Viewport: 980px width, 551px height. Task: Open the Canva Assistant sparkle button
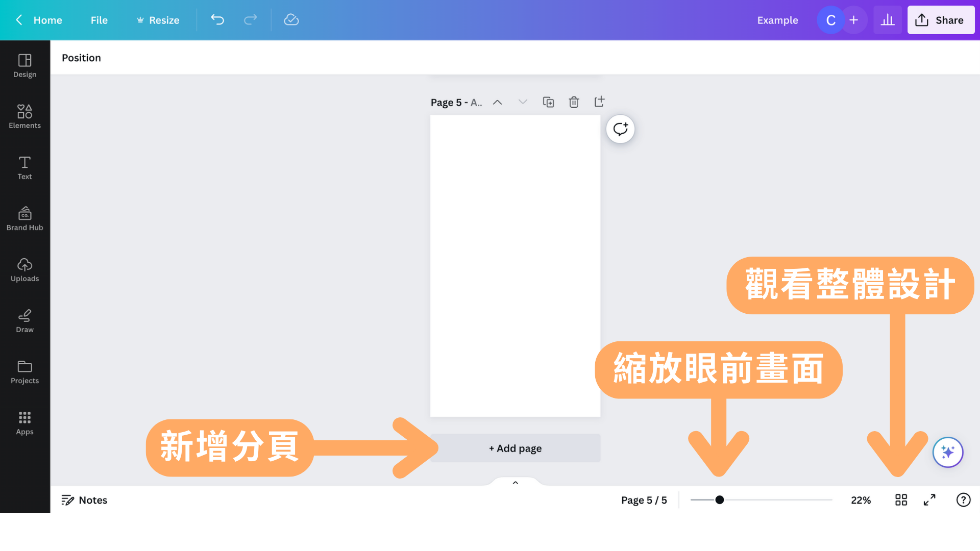948,452
